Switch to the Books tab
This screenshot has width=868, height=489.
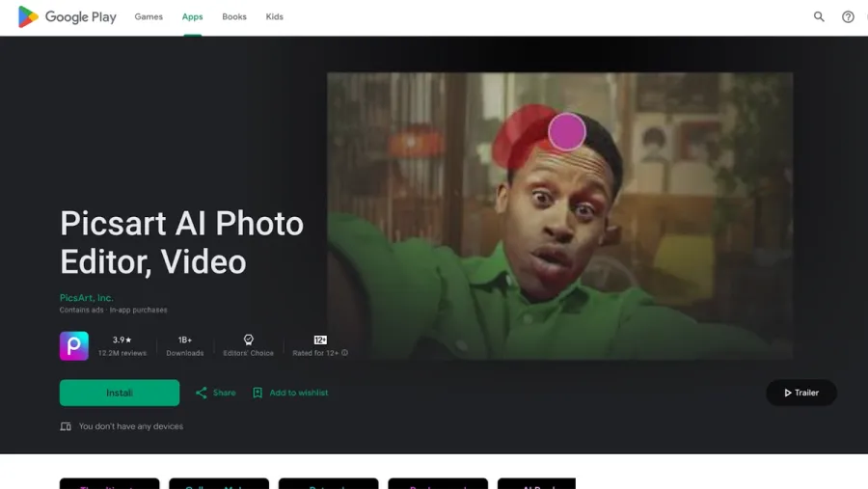[x=234, y=16]
